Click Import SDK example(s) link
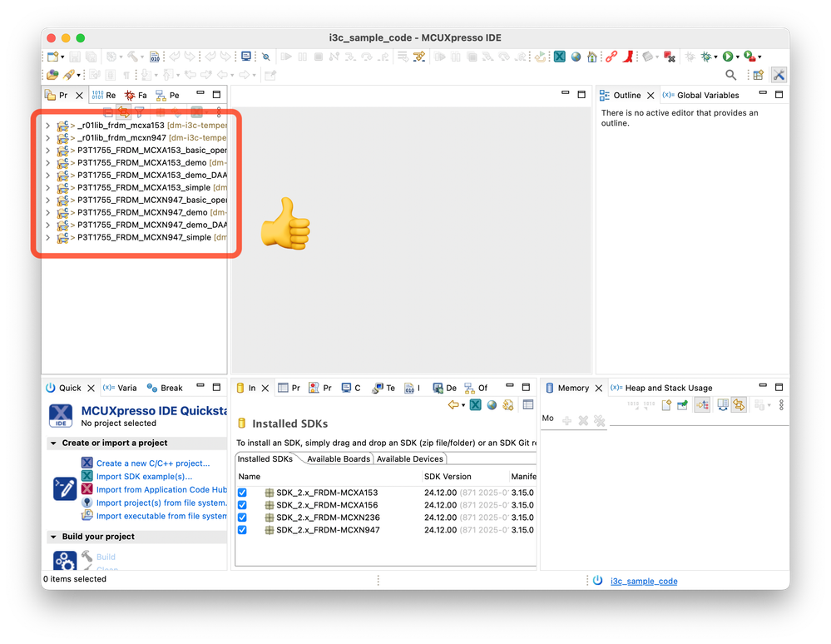 [x=144, y=477]
